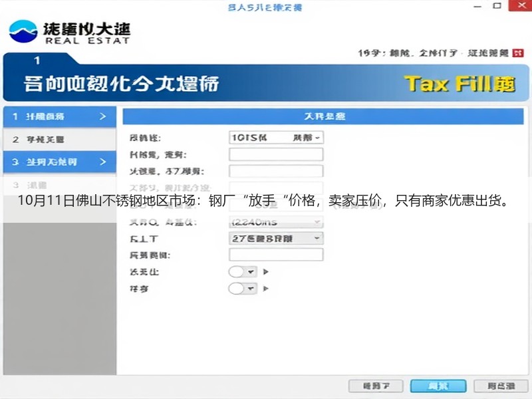Open the dropdown showing (2240ms
This screenshot has height=399, width=532.
(276, 222)
